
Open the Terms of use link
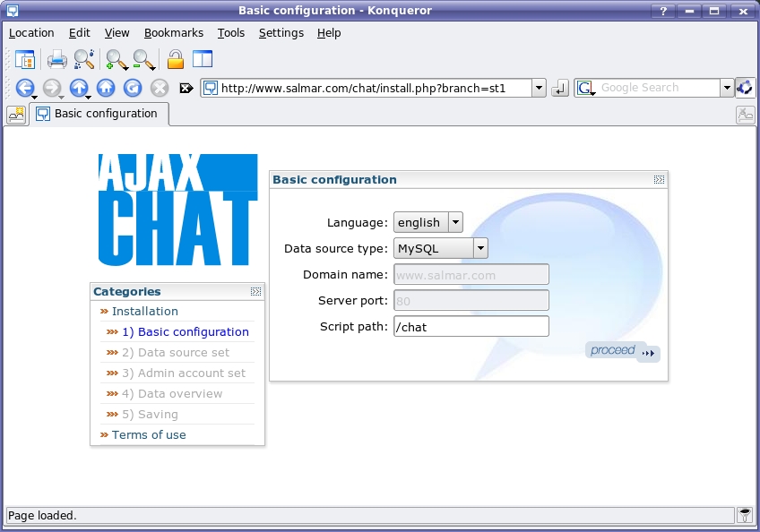(149, 434)
